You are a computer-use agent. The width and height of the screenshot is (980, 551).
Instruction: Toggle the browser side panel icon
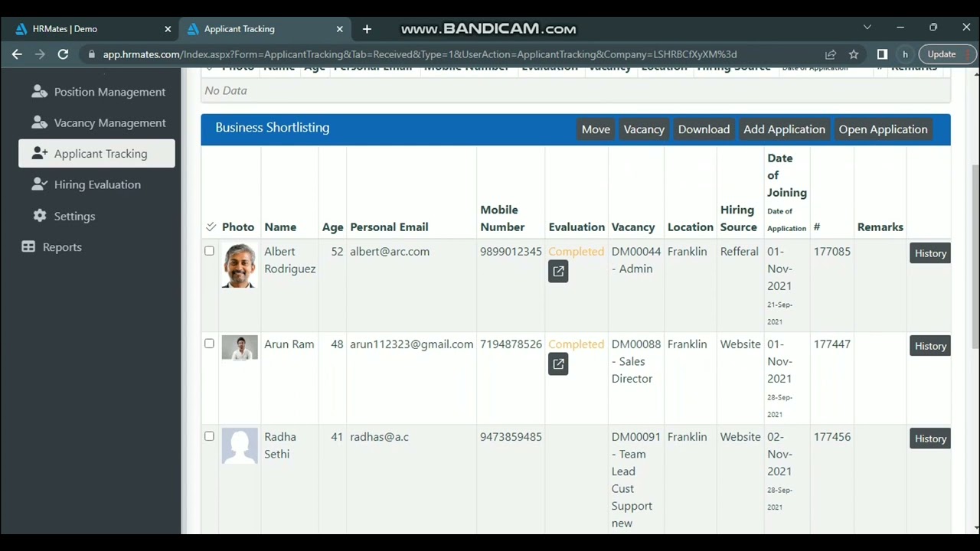tap(882, 54)
